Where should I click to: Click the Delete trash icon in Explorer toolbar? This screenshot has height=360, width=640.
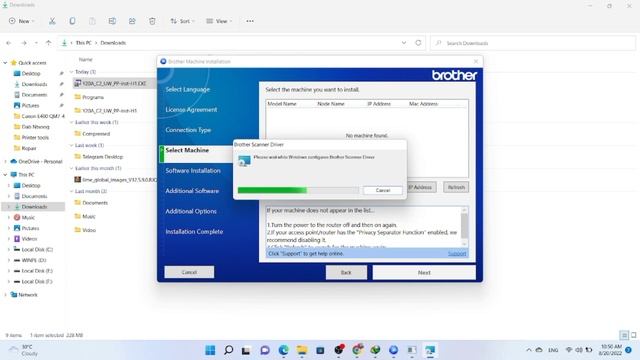tap(152, 21)
